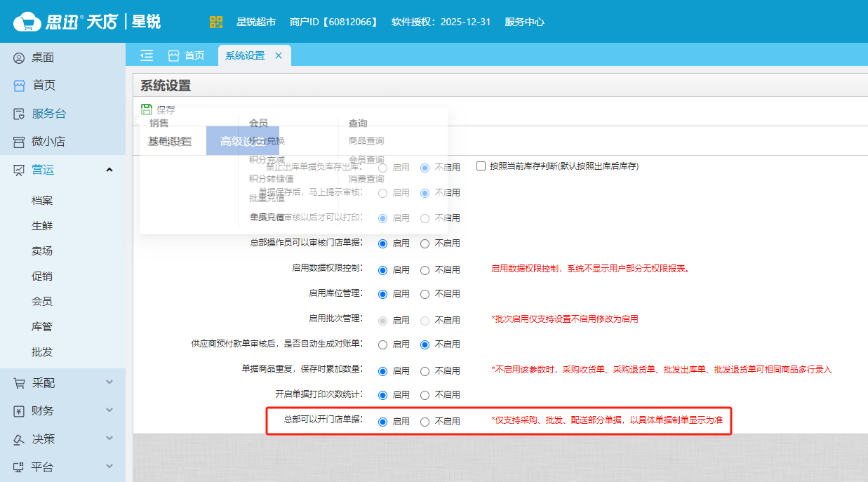Select 启用 for 单据保存后马上提示审核
Image resolution: width=868 pixels, height=482 pixels.
tap(382, 193)
